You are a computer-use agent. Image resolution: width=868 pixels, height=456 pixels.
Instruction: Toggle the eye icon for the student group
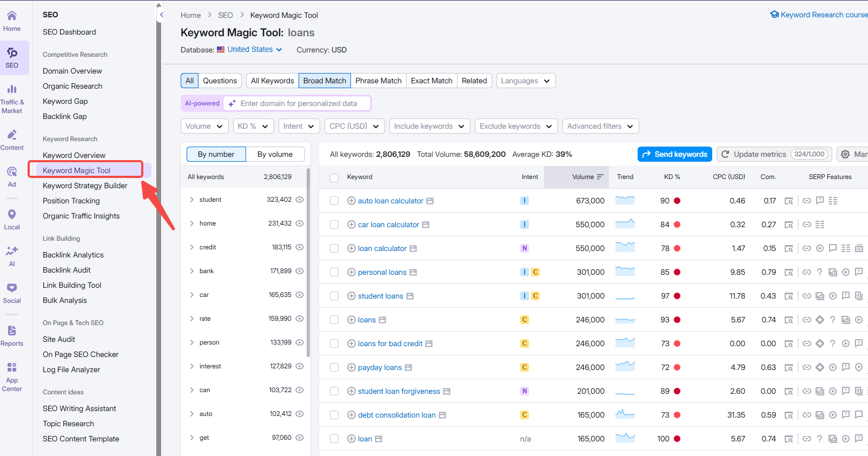(x=300, y=200)
